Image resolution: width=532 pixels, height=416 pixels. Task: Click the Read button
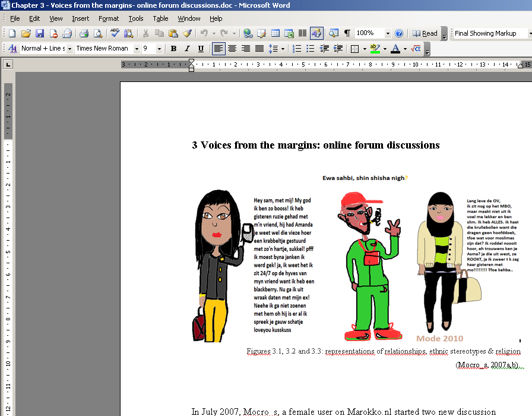click(x=425, y=33)
